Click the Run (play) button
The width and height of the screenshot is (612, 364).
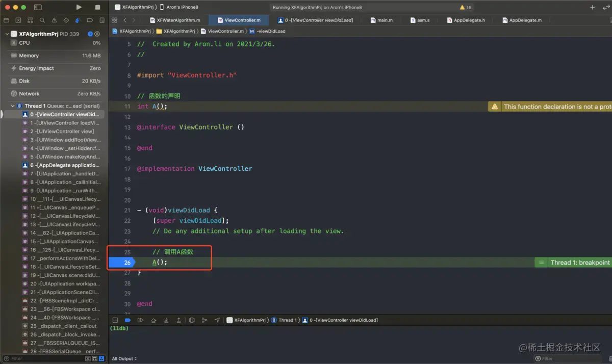[79, 7]
